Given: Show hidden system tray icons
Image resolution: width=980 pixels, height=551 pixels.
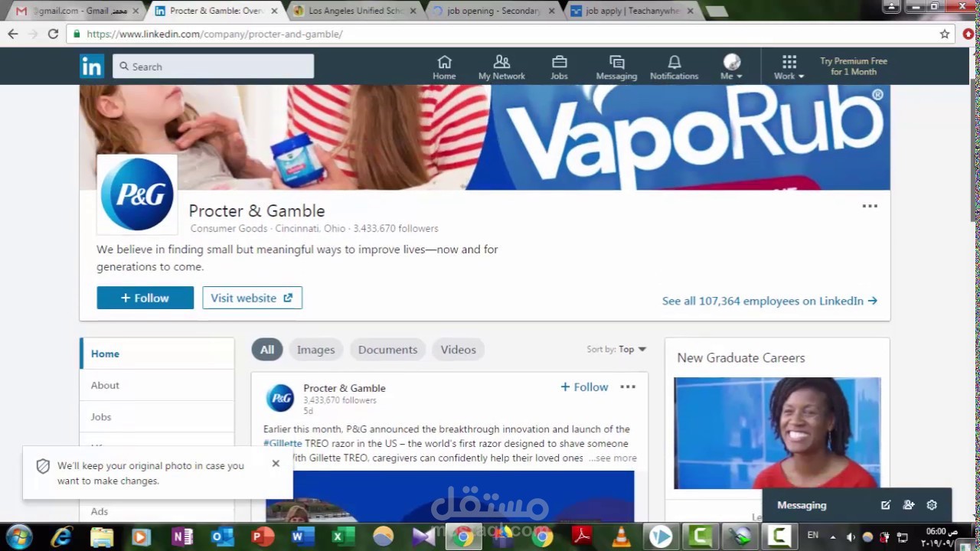Looking at the screenshot, I should 833,536.
